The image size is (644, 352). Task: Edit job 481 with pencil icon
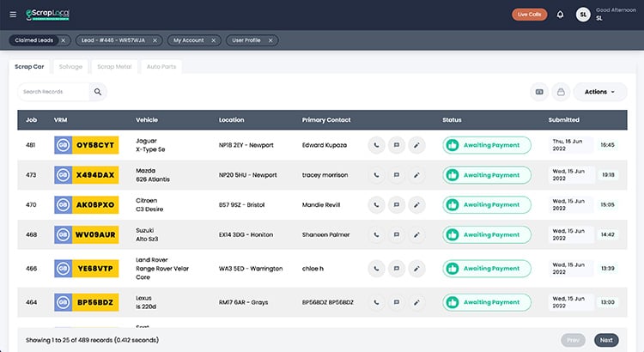416,145
